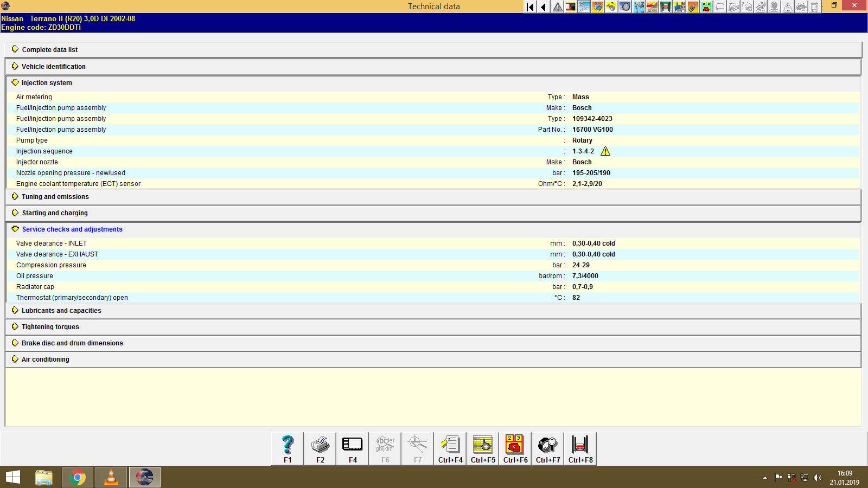Open the globe technical data toolbar icon
Screen dimensions: 868x488
click(597, 7)
